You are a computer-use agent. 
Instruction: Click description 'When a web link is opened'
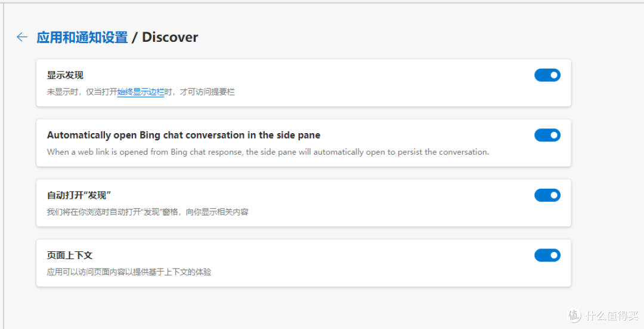click(268, 152)
